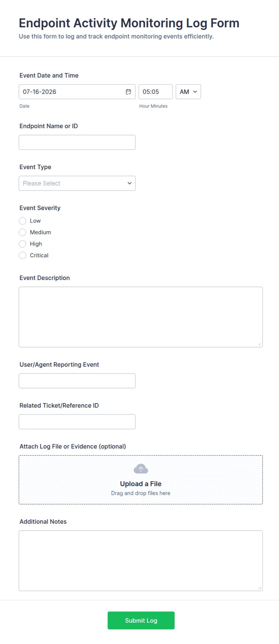Click the date field showing 07-16-2026

click(x=77, y=92)
